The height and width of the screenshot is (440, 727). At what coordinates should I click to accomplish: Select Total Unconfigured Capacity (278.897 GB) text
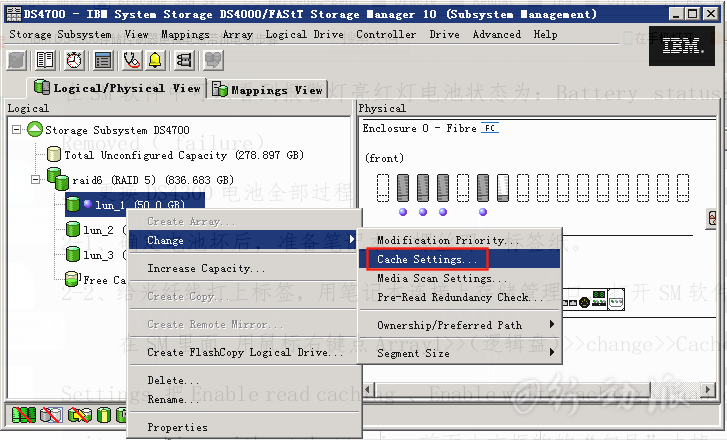[x=184, y=155]
